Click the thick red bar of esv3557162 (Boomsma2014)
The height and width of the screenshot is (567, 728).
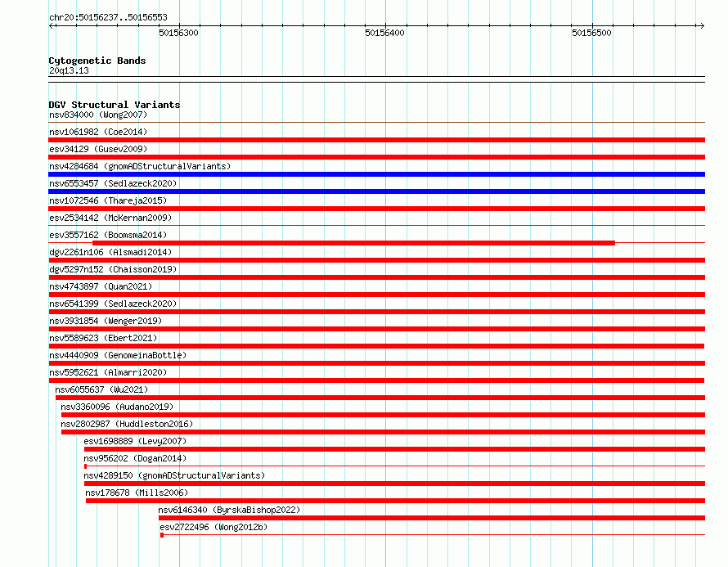[354, 243]
